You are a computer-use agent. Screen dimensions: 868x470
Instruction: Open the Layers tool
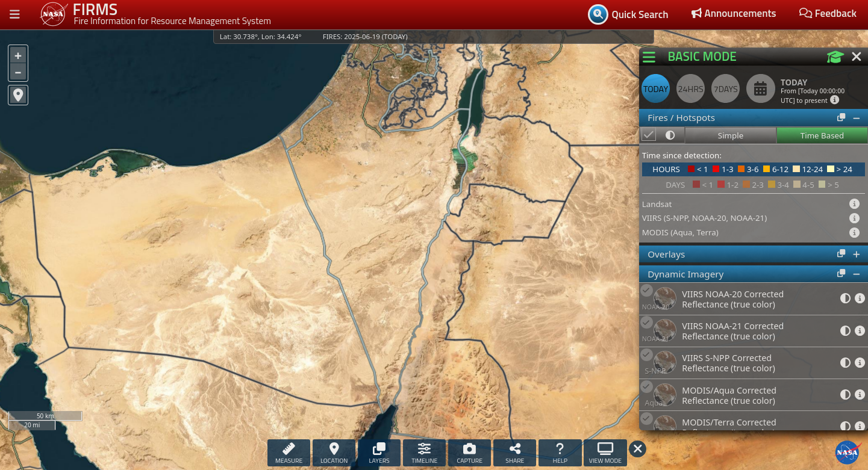379,453
